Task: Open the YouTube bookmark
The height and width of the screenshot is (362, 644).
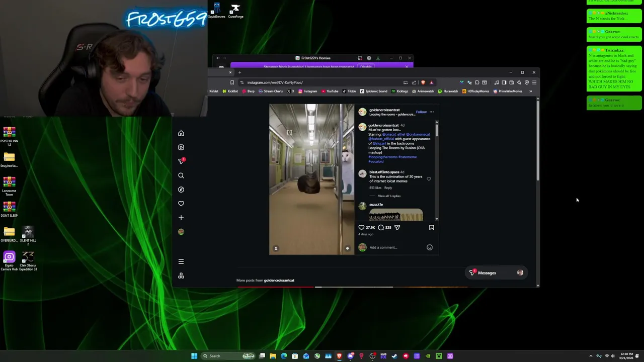Action: (x=330, y=92)
